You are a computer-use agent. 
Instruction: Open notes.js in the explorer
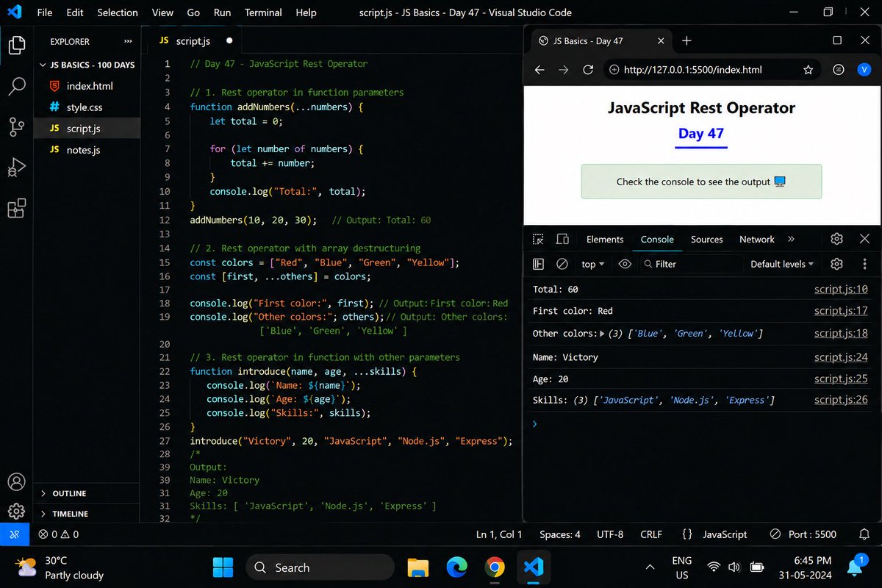(x=87, y=150)
